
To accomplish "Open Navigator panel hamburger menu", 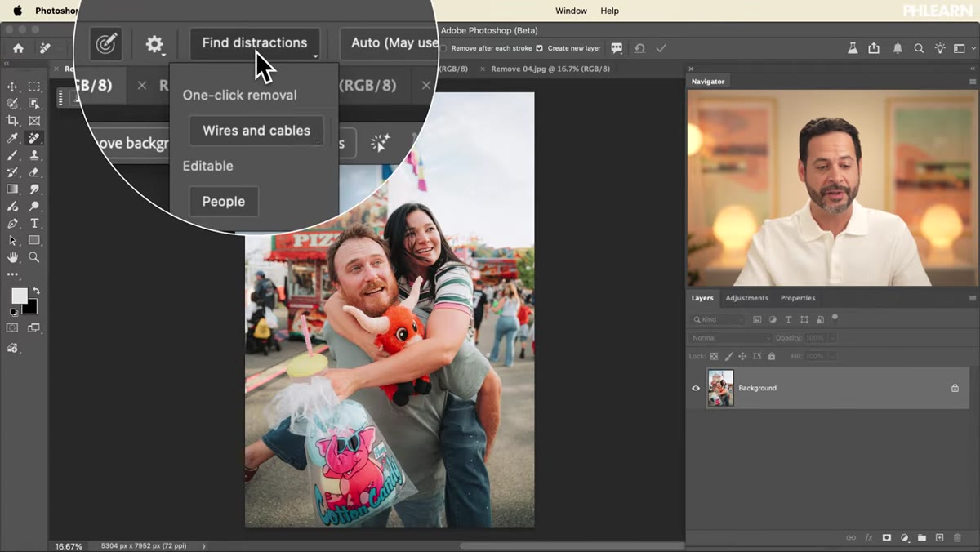I will 972,82.
